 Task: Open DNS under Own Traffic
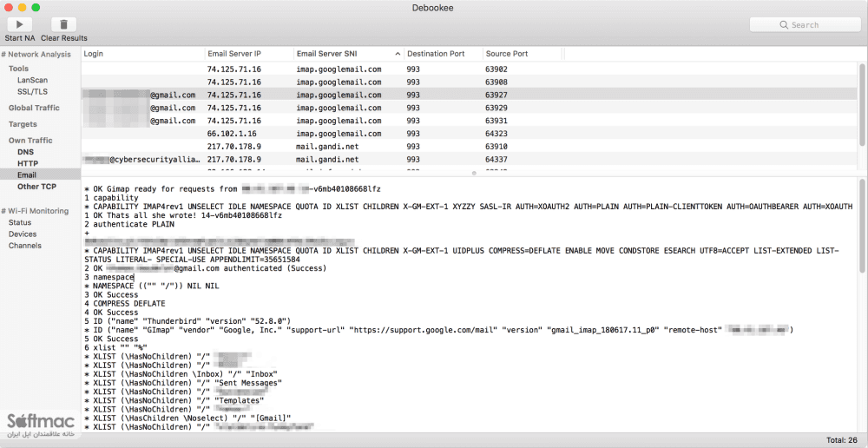coord(25,152)
